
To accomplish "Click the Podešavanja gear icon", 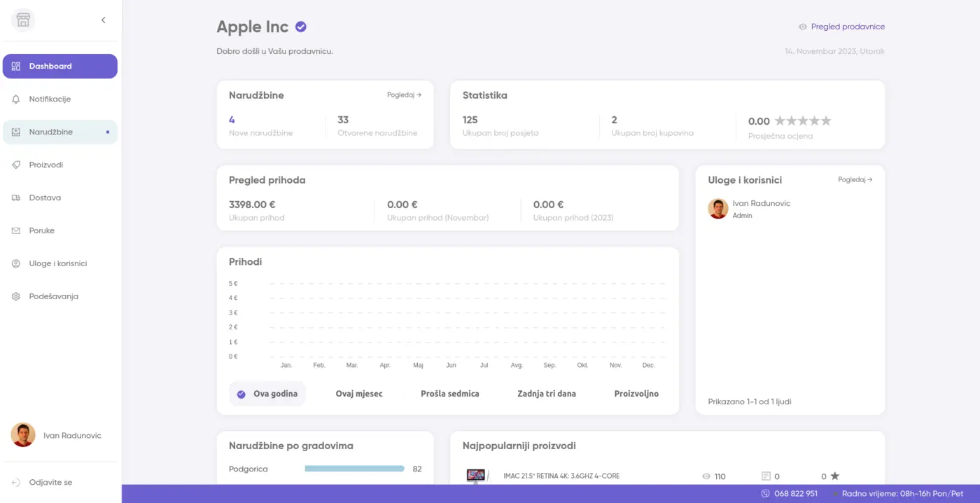I will (16, 296).
